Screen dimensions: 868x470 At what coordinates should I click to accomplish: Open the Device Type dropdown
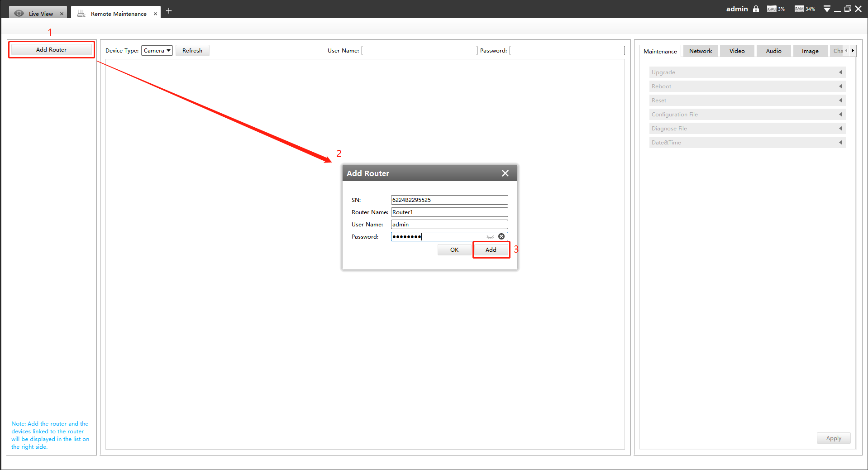point(157,50)
